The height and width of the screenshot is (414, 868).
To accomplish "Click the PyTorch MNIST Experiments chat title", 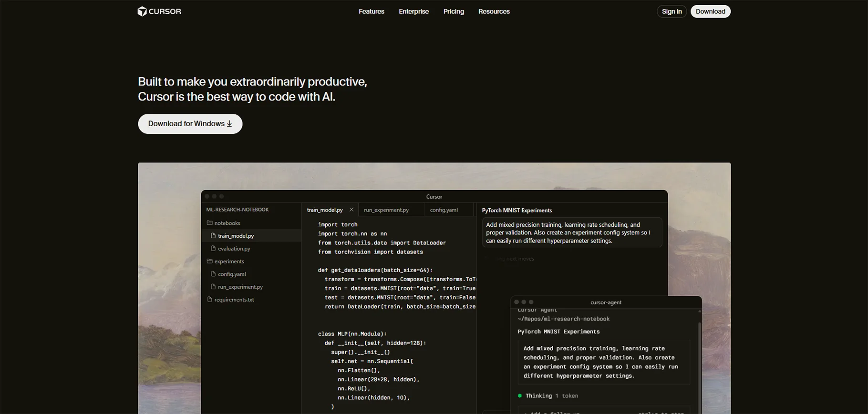I will pos(517,210).
